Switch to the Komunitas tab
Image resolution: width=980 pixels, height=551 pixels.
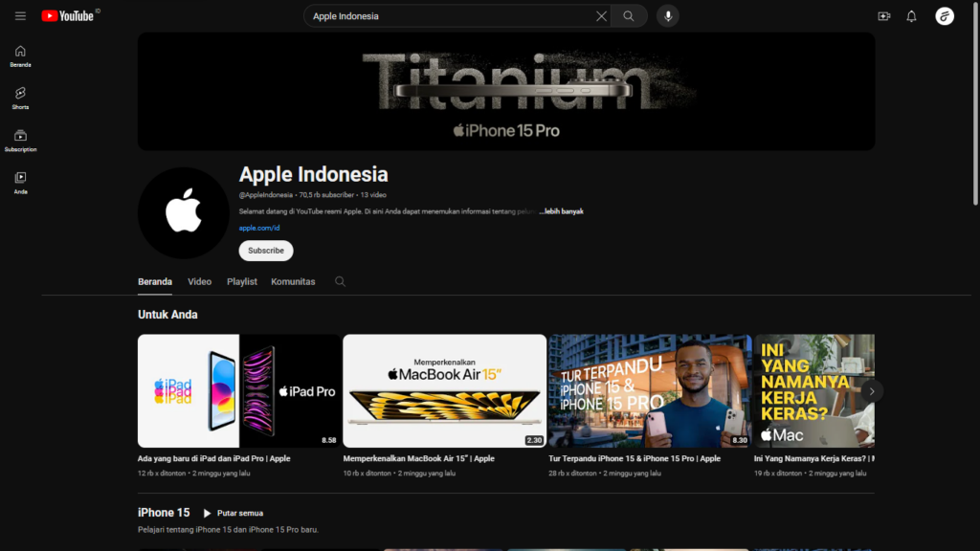coord(293,282)
